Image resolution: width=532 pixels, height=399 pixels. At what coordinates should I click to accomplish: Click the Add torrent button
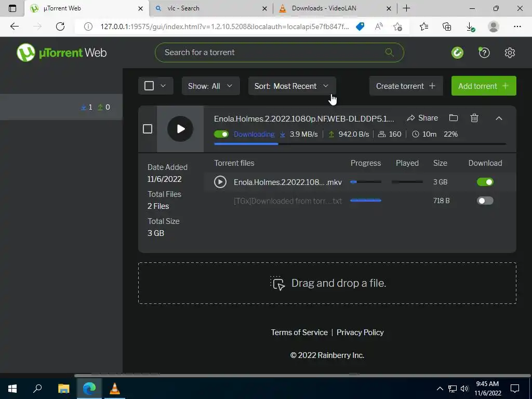(484, 86)
